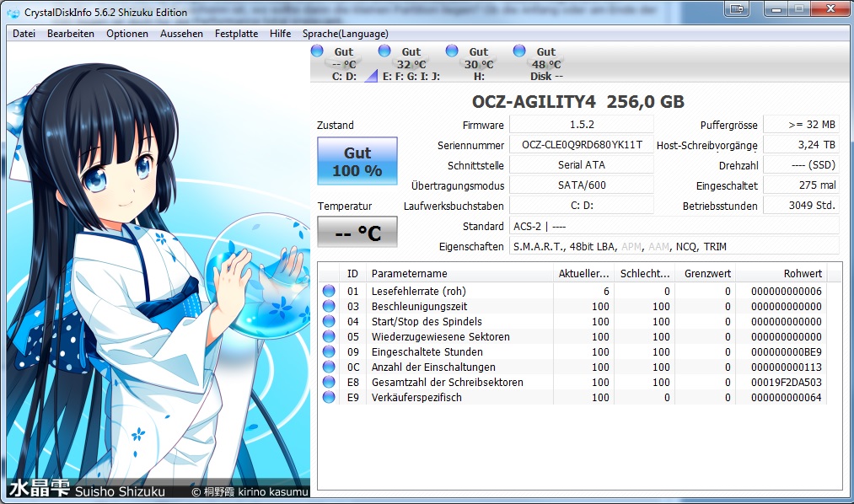Click the ACS-2 standard field
Image resolution: width=854 pixels, height=504 pixels.
[x=674, y=226]
